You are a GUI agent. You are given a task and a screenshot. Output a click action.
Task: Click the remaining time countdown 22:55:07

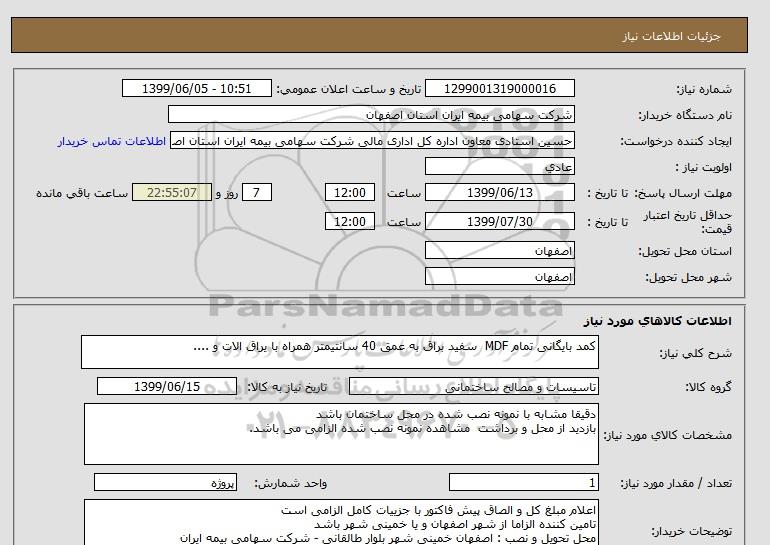point(172,192)
